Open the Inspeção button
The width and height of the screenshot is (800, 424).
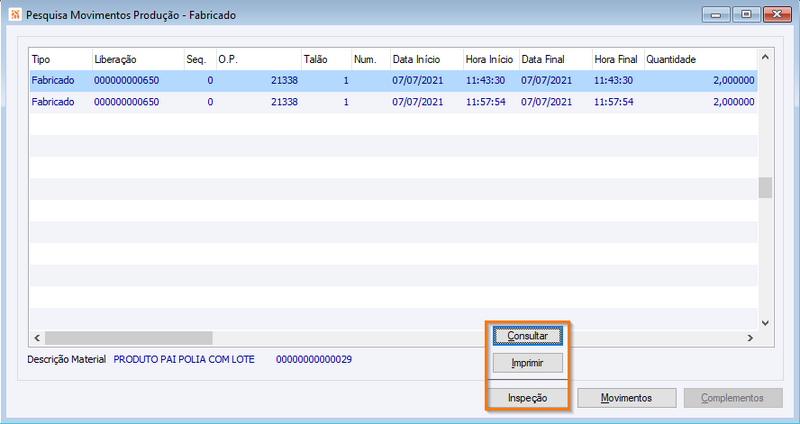528,398
